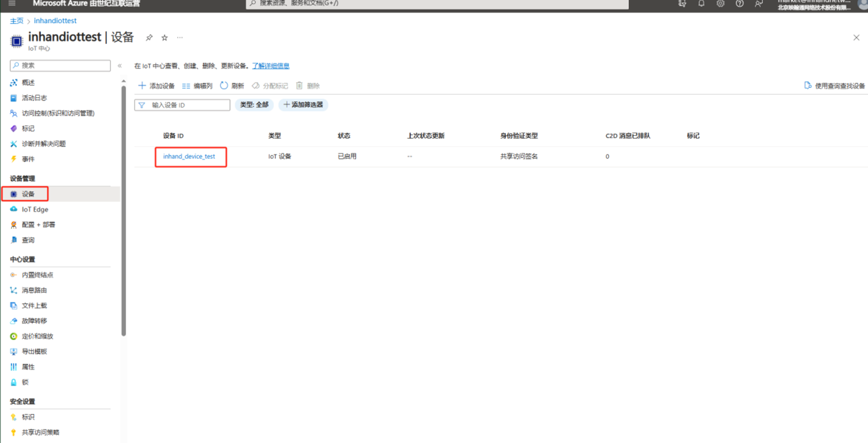Open device inhand_device_test

pyautogui.click(x=189, y=157)
